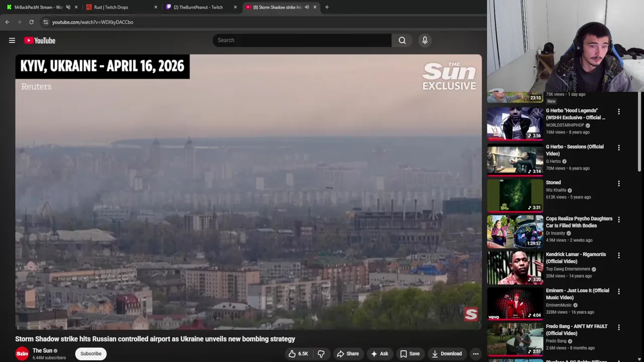The width and height of the screenshot is (644, 362).
Task: Click Top Dawg Entertainment channel name
Action: pyautogui.click(x=568, y=269)
